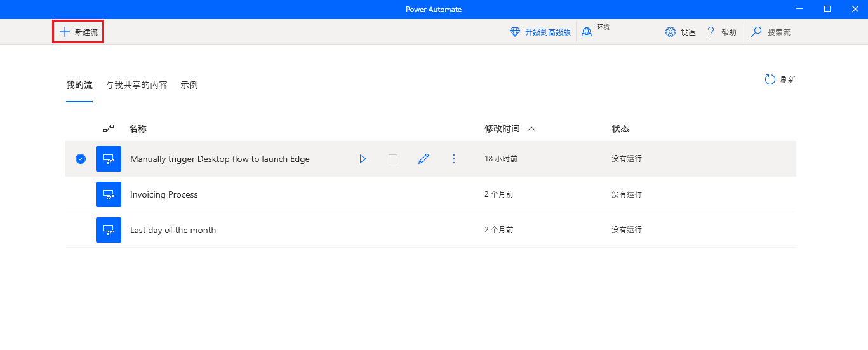Image resolution: width=868 pixels, height=350 pixels.
Task: Open the 帮助 help menu
Action: coord(722,32)
